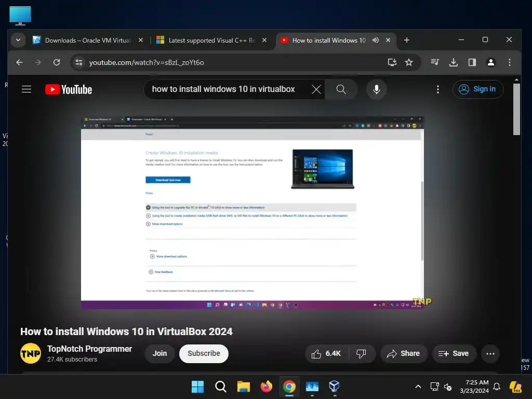Screen dimensions: 532x399
Task: Open File Explorer from the taskbar
Action: click(243, 387)
